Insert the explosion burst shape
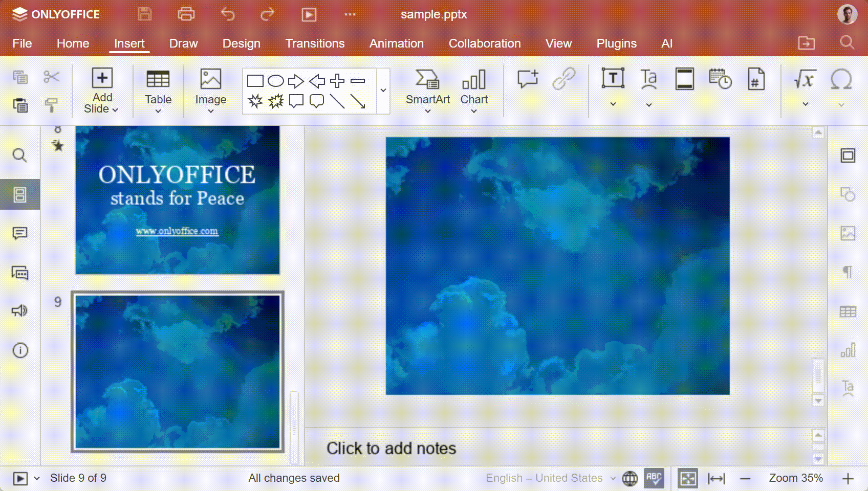This screenshot has height=491, width=868. [x=276, y=101]
